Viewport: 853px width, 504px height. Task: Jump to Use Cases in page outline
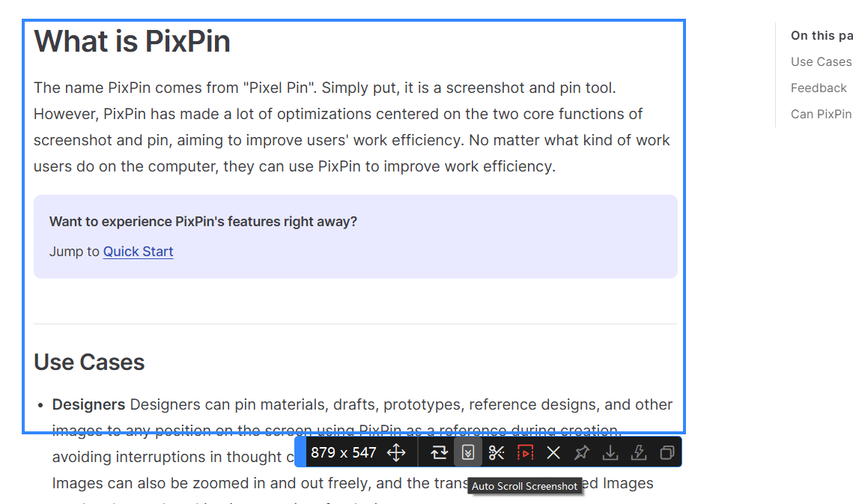point(821,61)
